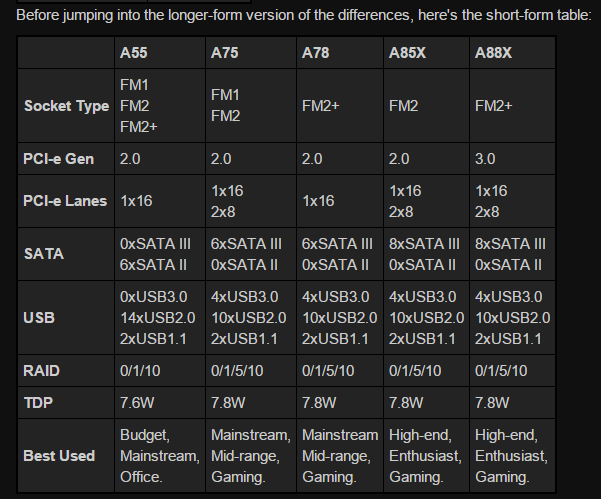Click the RAID row label
Image resolution: width=601 pixels, height=499 pixels.
pyautogui.click(x=66, y=371)
